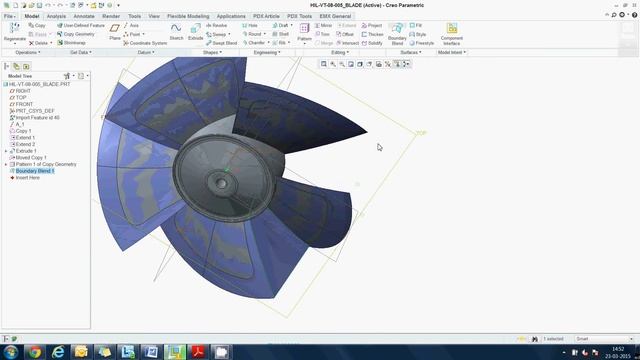This screenshot has width=640, height=360.
Task: Select the Extrude tool
Action: 196,32
